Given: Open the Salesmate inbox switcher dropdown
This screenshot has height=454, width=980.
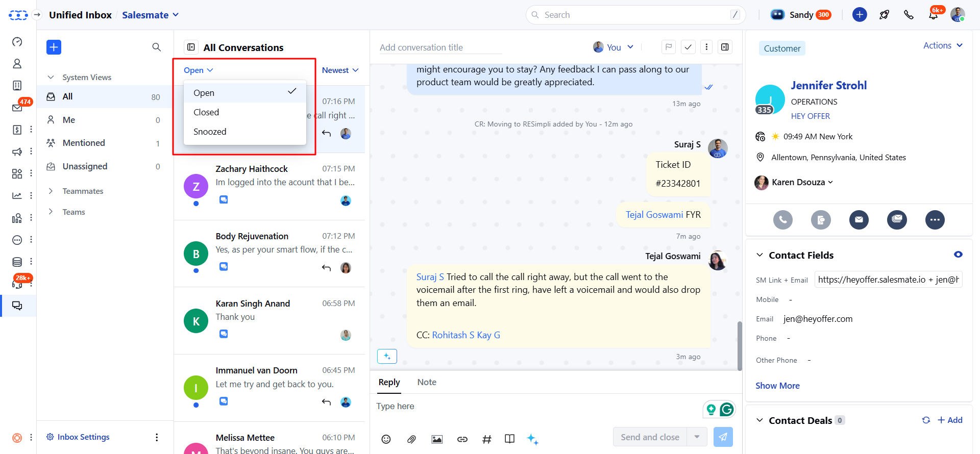Looking at the screenshot, I should 150,15.
